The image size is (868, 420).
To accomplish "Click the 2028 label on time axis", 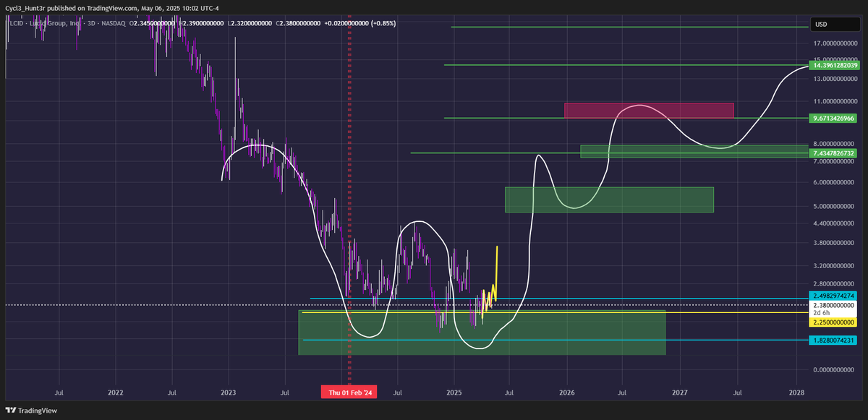I will click(796, 393).
